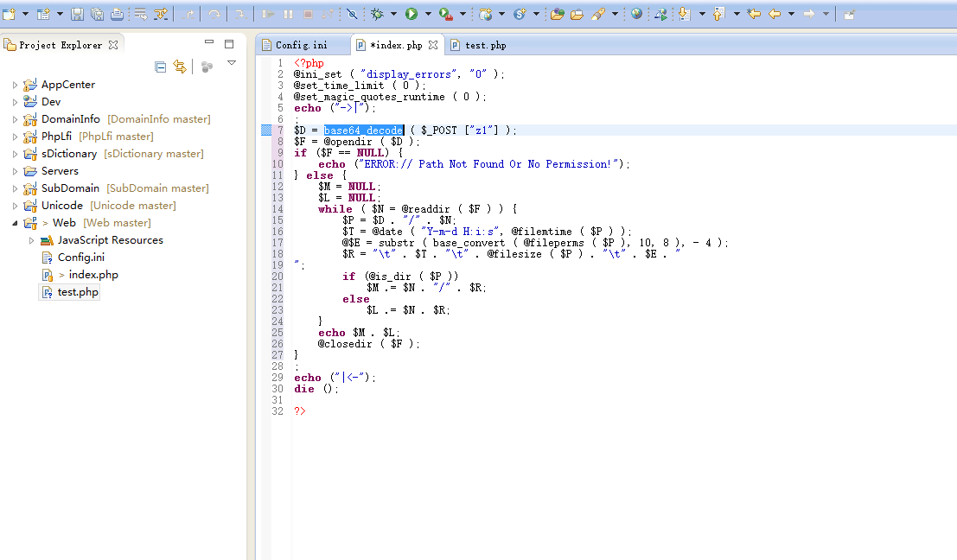This screenshot has width=957, height=560.
Task: Open the External Tools dropdown arrow
Action: [x=463, y=14]
